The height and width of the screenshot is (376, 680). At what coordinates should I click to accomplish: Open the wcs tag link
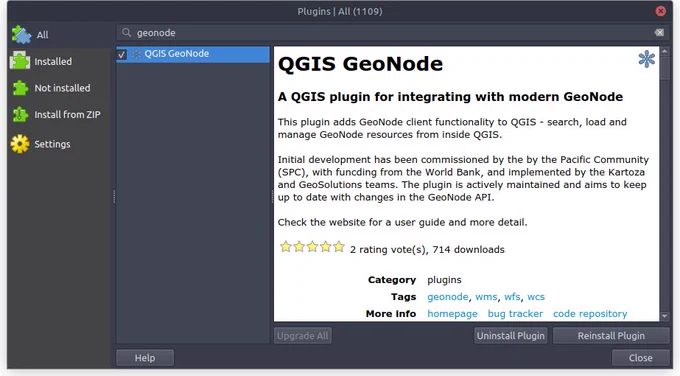(536, 297)
